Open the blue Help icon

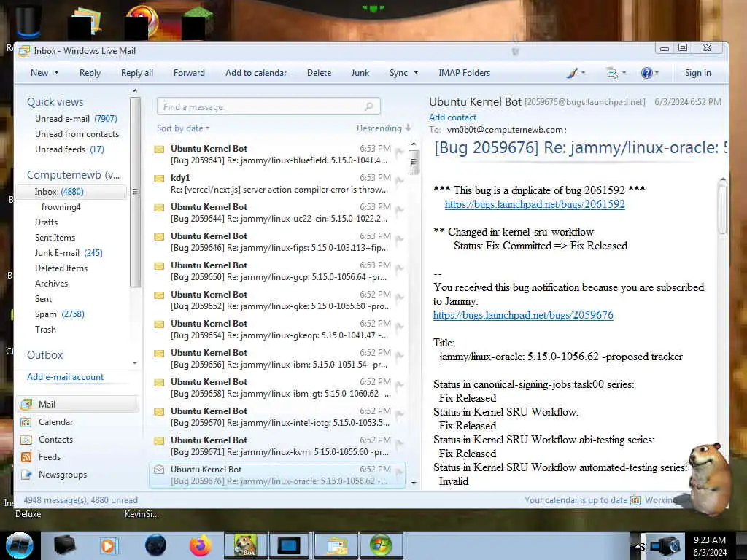(x=646, y=73)
